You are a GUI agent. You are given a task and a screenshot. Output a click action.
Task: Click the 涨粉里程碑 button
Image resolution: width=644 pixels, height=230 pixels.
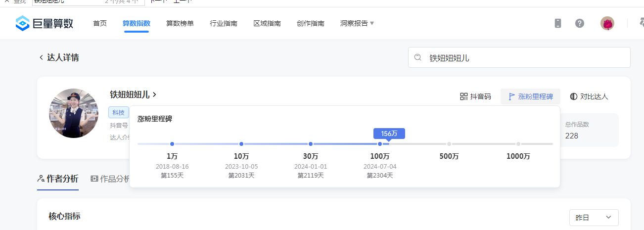tap(530, 96)
